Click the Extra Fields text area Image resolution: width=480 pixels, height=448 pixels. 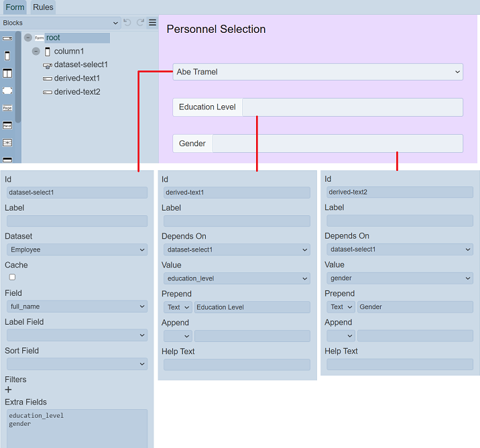tap(76, 428)
